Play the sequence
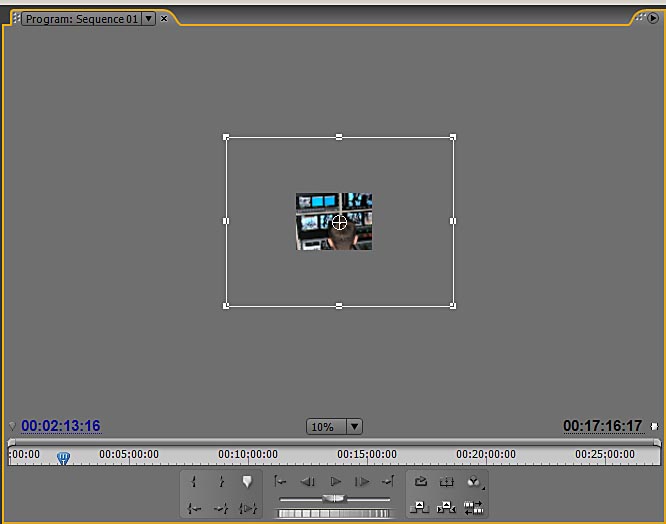The height and width of the screenshot is (524, 666). click(x=336, y=482)
